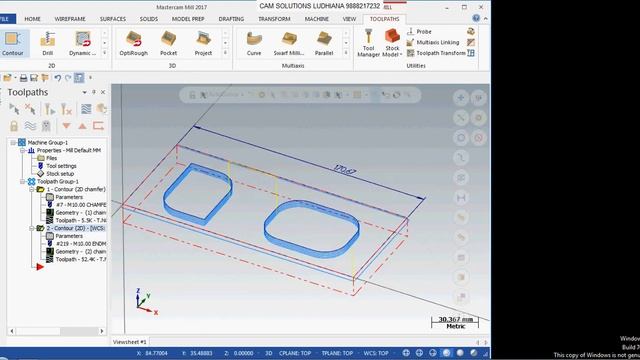Select the Contour 2D toolpath tool
The image size is (640, 360).
tap(13, 43)
